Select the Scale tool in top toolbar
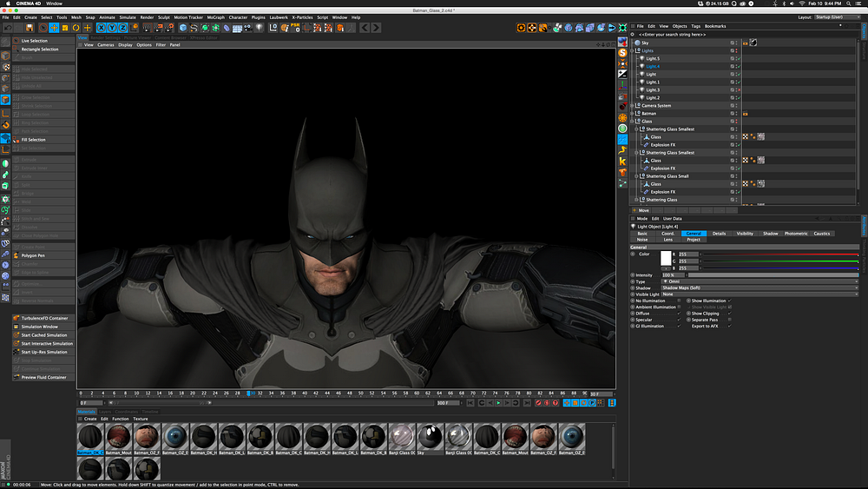Viewport: 868px width, 489px height. pos(65,28)
